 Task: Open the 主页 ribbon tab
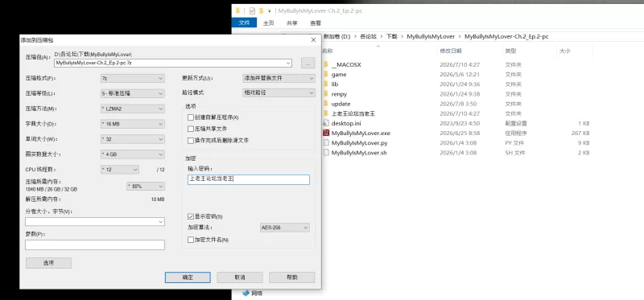click(x=269, y=23)
